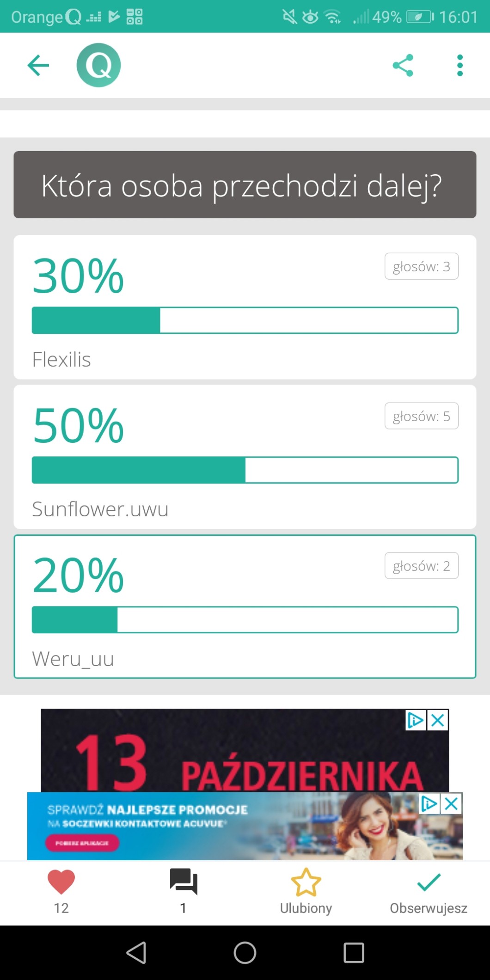Tap the share icon
Viewport: 490px width, 980px height.
pos(403,65)
